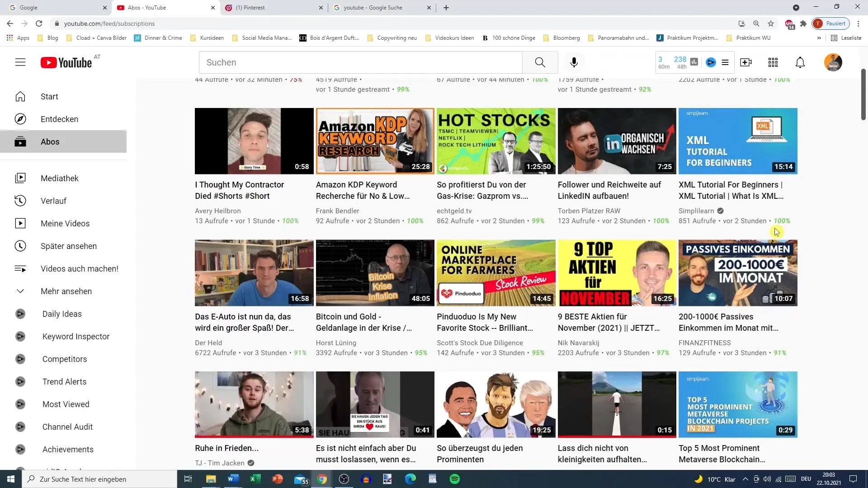This screenshot has width=868, height=488.
Task: Open Spotify from taskbar
Action: point(455,479)
